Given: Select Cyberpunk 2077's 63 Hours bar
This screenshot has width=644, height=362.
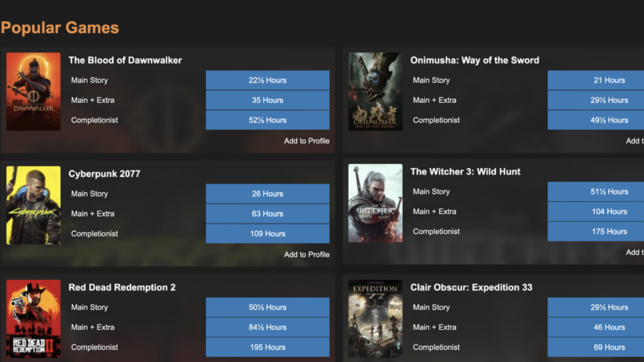Looking at the screenshot, I should (x=267, y=214).
